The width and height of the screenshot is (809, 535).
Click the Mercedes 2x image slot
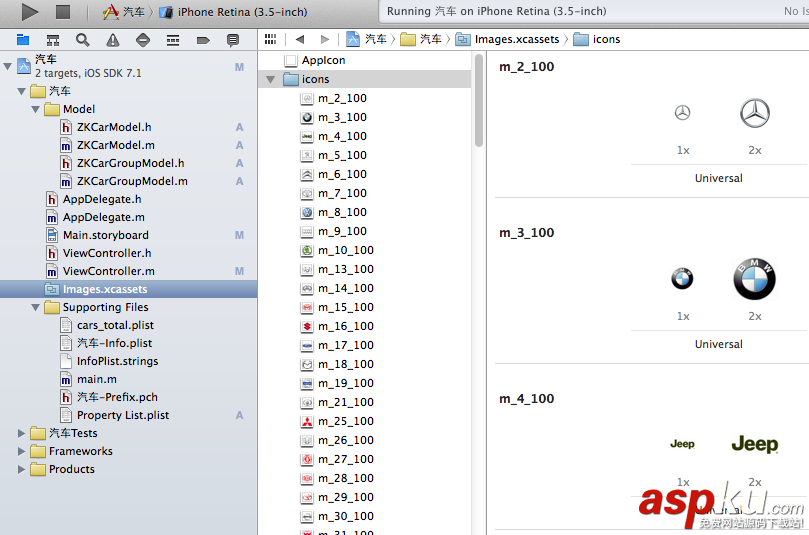point(755,113)
